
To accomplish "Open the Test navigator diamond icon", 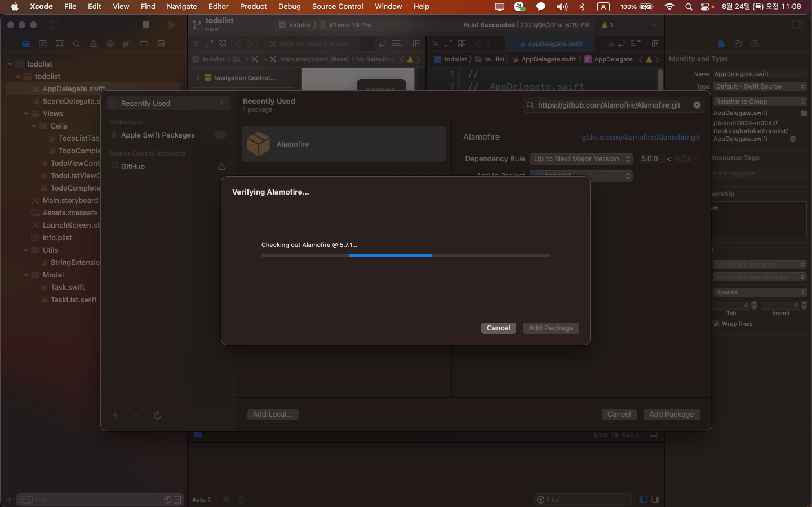I will [110, 44].
